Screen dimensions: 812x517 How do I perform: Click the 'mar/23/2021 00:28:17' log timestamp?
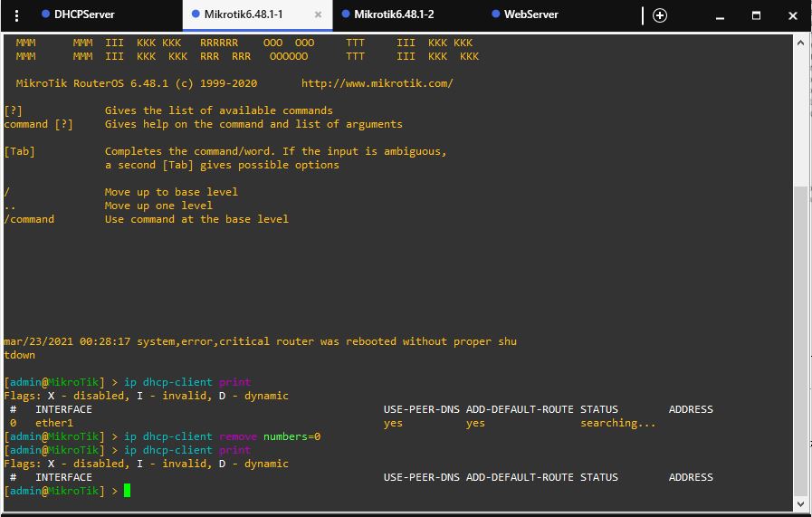tap(67, 341)
